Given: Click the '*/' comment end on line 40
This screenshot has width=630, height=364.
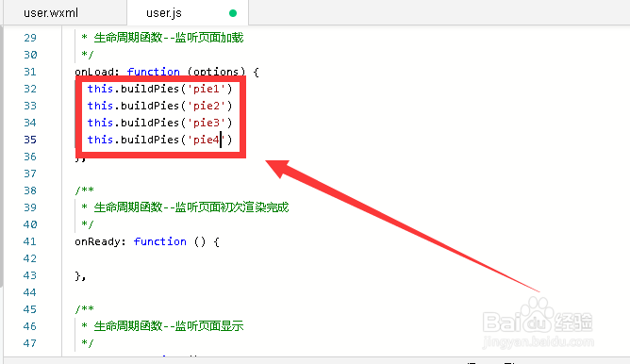Looking at the screenshot, I should coord(87,224).
